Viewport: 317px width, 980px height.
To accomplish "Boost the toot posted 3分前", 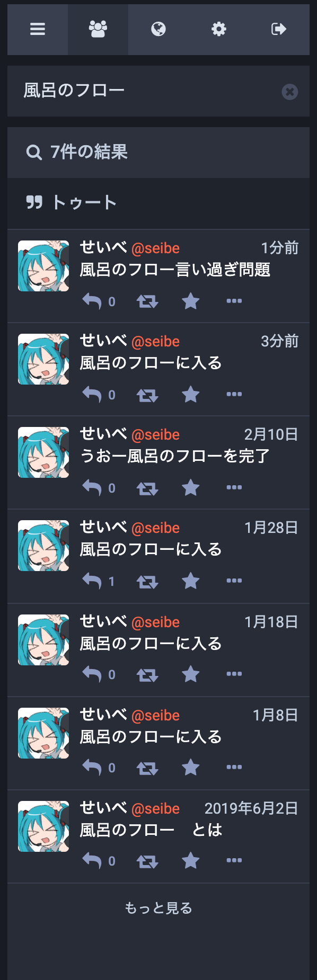I will (147, 395).
